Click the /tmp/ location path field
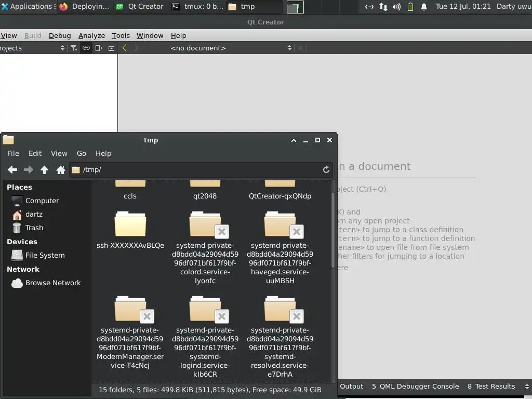 (201, 170)
